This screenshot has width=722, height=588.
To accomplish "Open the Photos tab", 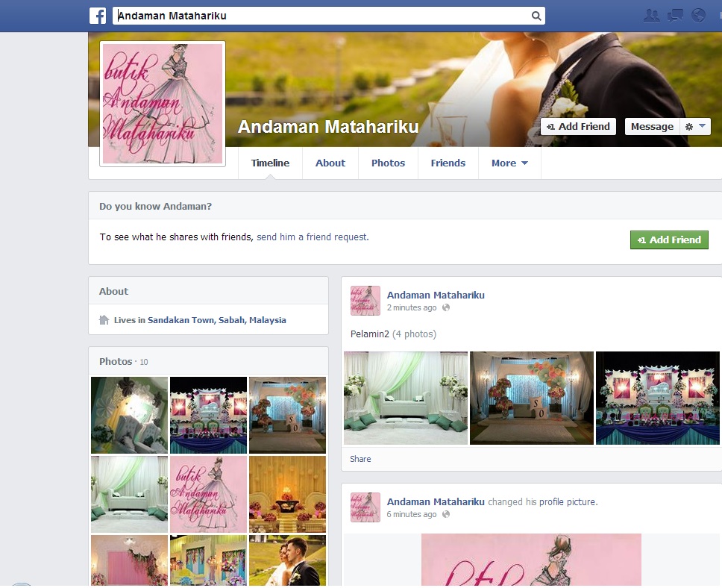I will coord(388,163).
